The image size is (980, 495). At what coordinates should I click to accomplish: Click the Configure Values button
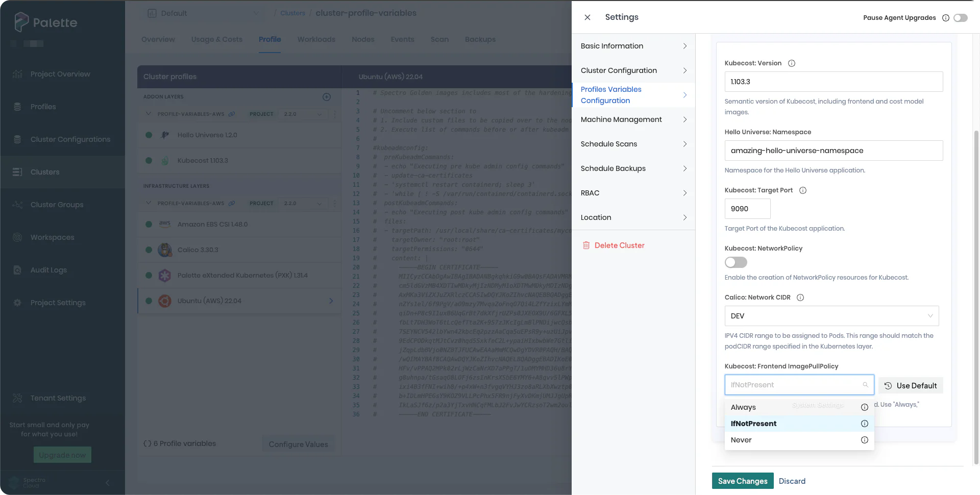(x=298, y=444)
